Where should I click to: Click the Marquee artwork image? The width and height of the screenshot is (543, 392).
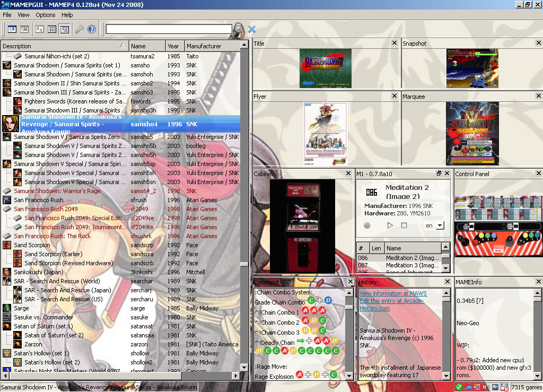[472, 133]
